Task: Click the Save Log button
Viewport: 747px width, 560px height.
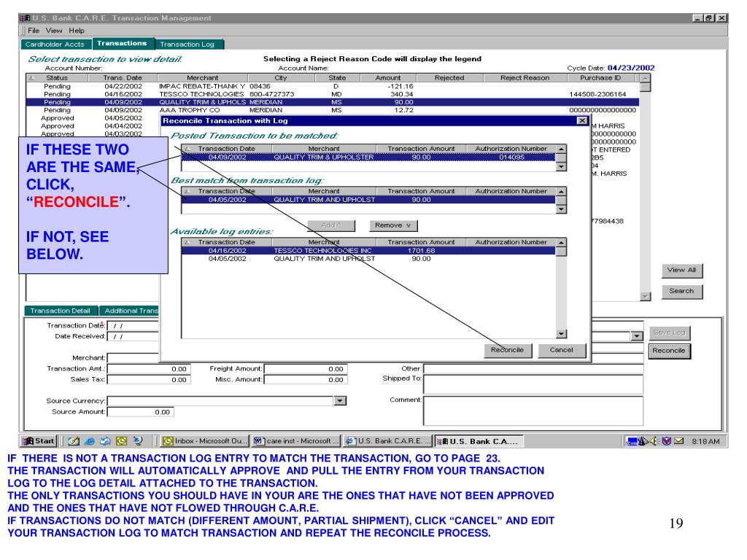Action: (x=670, y=332)
